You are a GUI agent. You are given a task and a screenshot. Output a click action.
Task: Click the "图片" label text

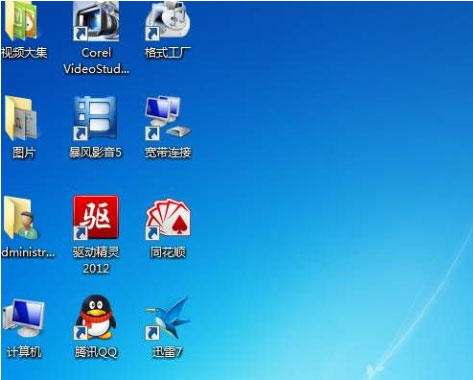coord(24,152)
